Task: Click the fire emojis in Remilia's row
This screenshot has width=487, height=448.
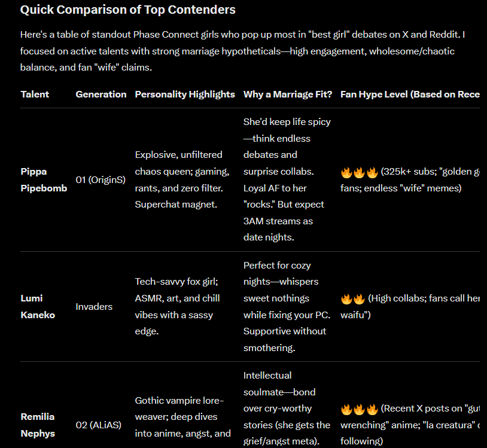Action: (x=359, y=409)
